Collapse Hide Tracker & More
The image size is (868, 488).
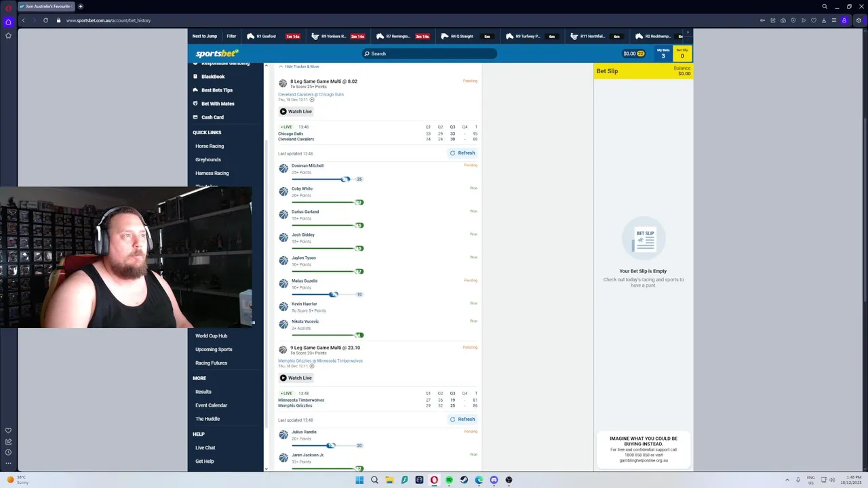298,66
